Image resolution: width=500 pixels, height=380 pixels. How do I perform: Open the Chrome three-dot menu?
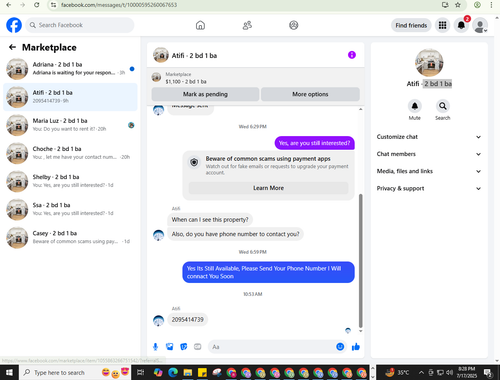491,5
